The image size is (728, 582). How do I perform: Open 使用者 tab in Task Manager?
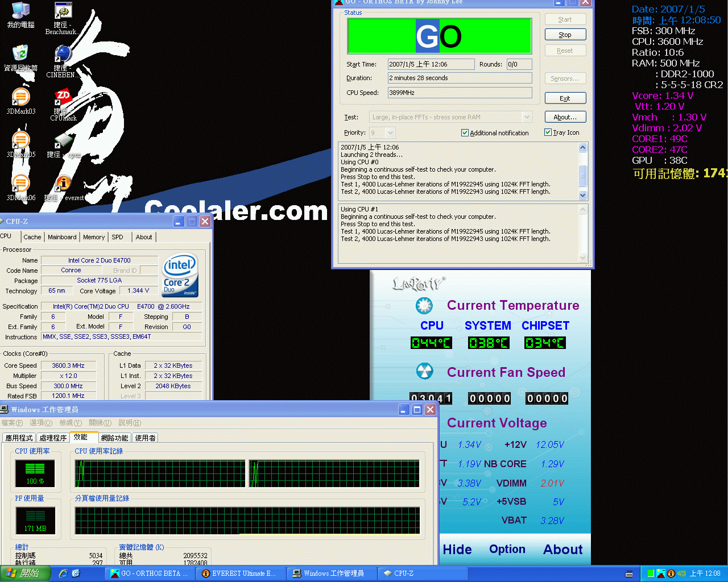[146, 438]
